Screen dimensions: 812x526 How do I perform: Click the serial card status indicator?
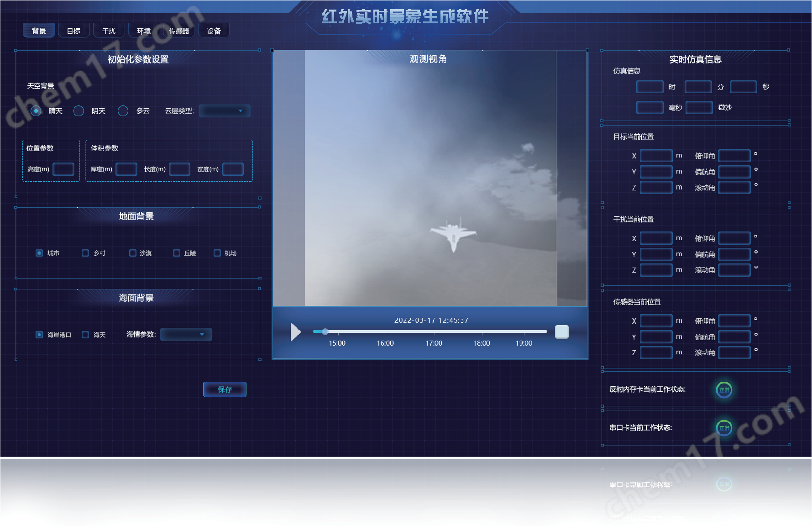pos(724,428)
